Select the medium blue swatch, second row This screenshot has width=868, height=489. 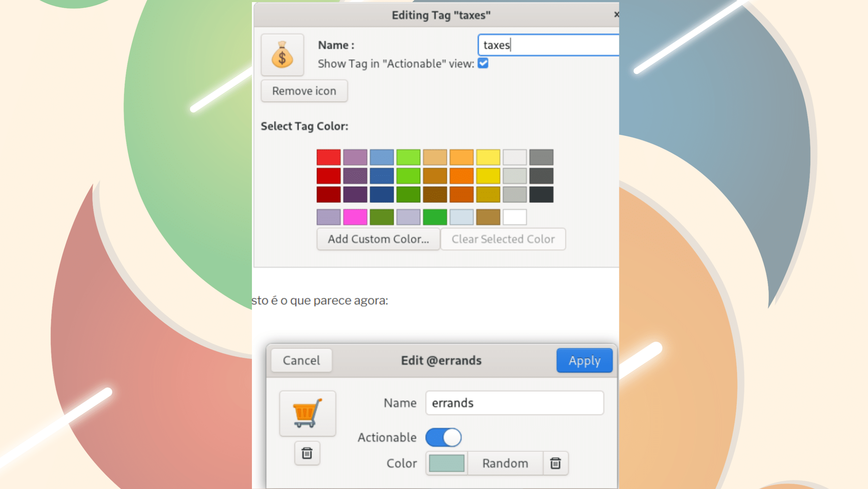pos(382,176)
